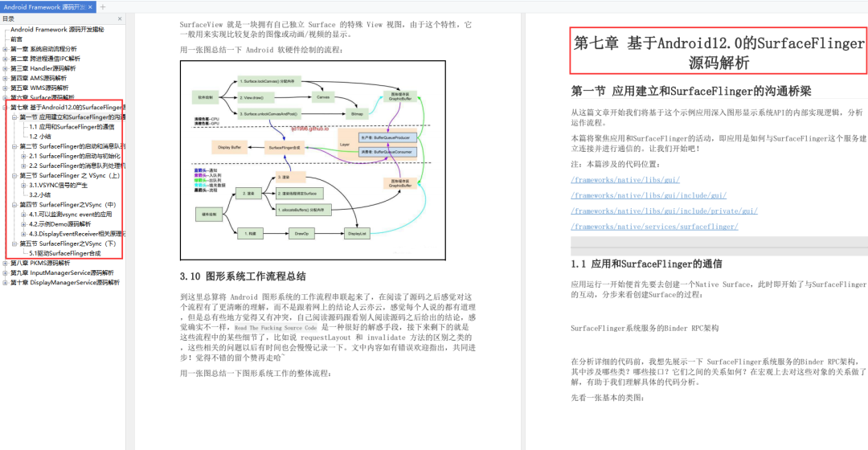Expand 2.1 SurfaceFlinger的启动与初始化 node
868x450 pixels.
point(24,156)
